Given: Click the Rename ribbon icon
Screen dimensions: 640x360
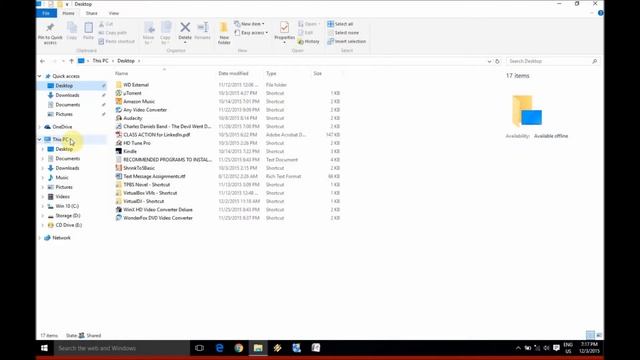Looking at the screenshot, I should [x=202, y=27].
